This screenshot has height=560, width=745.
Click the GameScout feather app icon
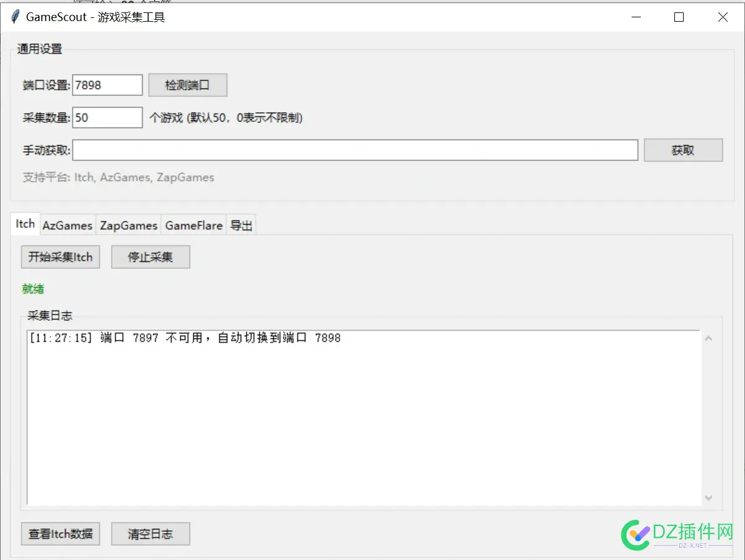[15, 17]
